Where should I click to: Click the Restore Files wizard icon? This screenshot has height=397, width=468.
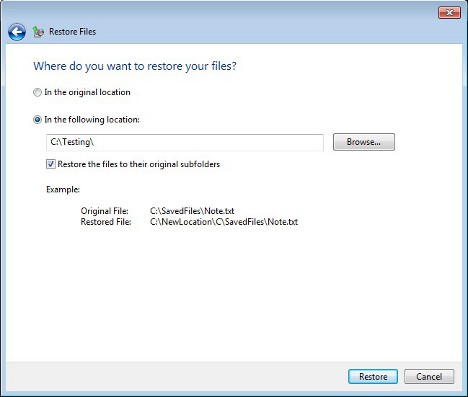pos(38,32)
